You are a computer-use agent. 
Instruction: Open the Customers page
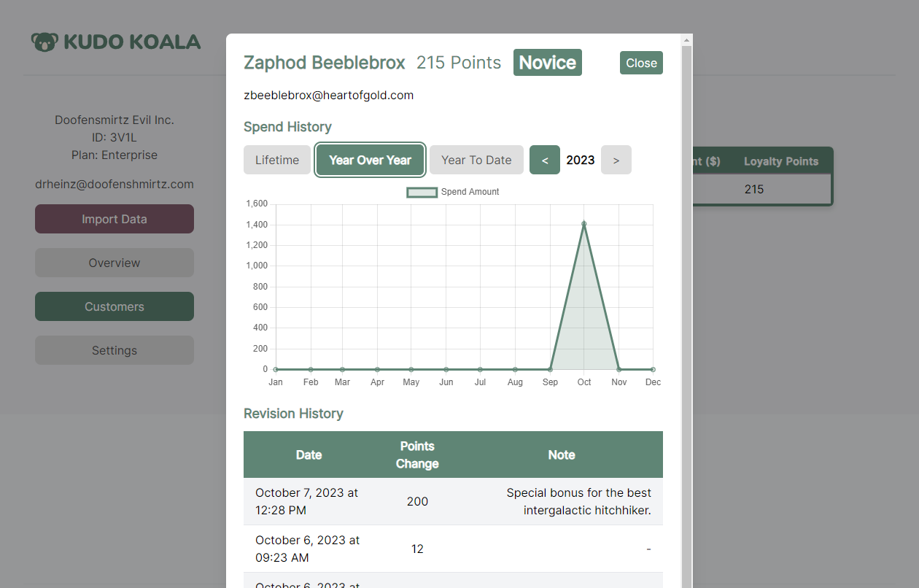click(x=115, y=306)
